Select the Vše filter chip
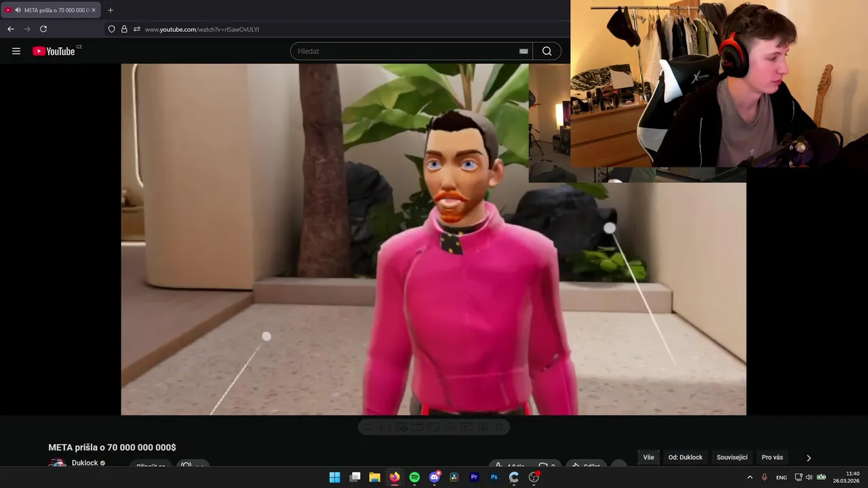The height and width of the screenshot is (488, 868). (x=648, y=457)
